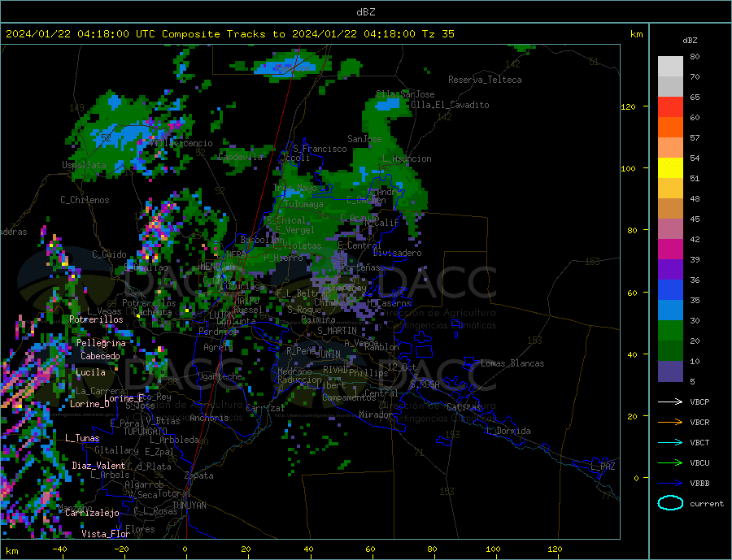Click the Uspallata label on map
The height and width of the screenshot is (560, 732).
click(x=84, y=165)
